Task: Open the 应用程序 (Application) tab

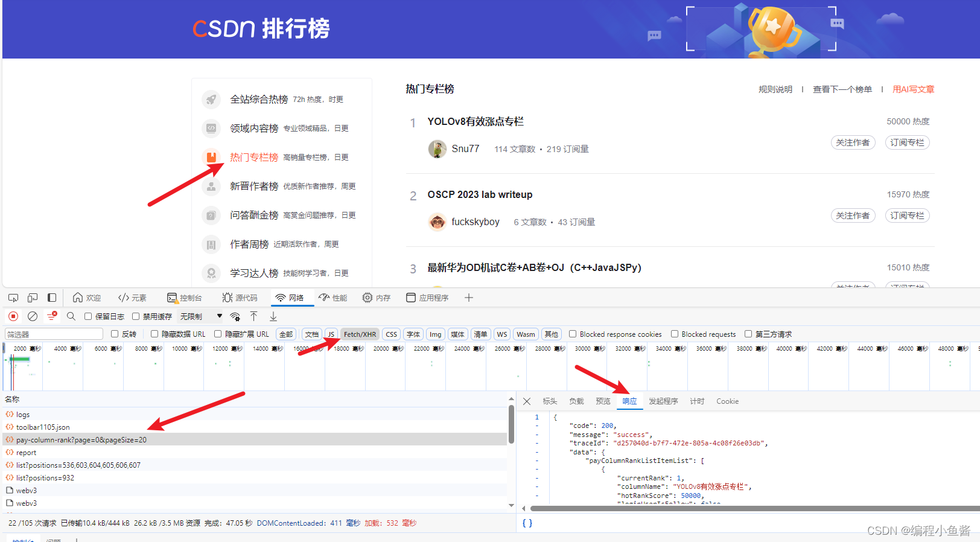Action: [x=427, y=298]
